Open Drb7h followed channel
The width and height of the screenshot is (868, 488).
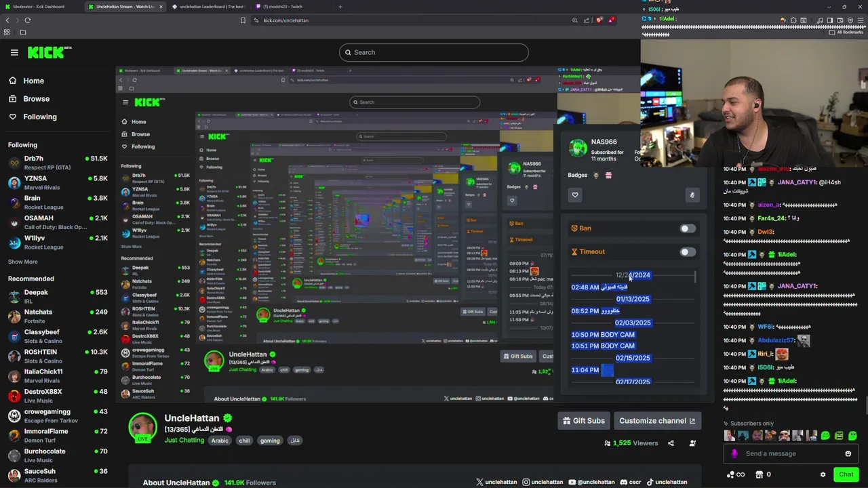(x=58, y=163)
